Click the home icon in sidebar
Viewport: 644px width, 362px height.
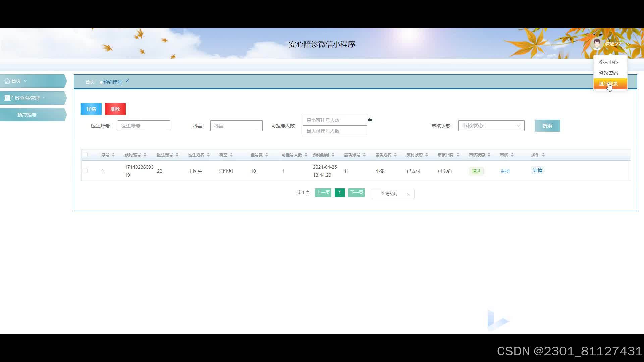(7, 81)
